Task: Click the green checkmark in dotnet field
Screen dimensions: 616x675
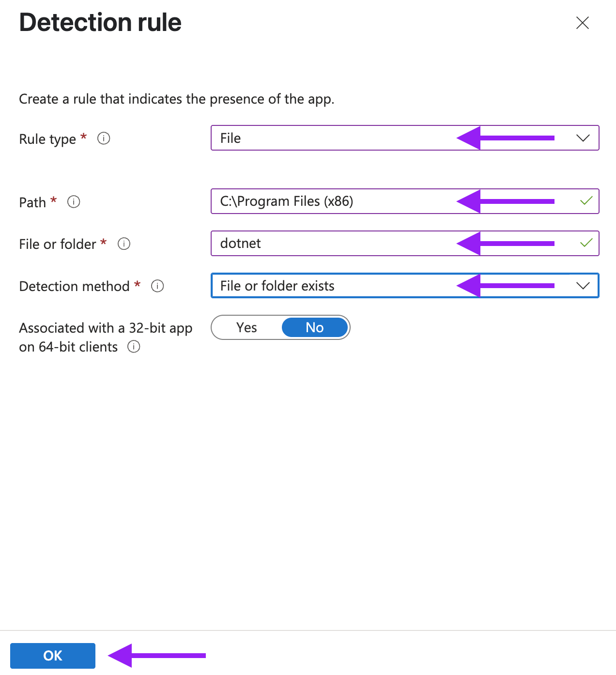Action: point(586,243)
